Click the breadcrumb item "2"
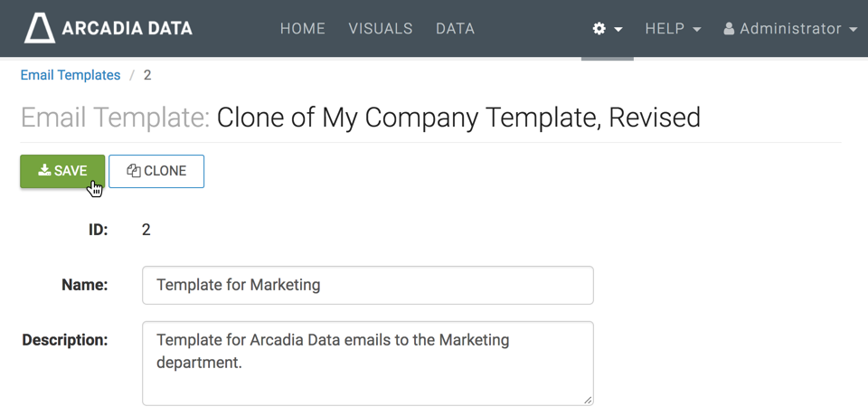 [x=147, y=75]
